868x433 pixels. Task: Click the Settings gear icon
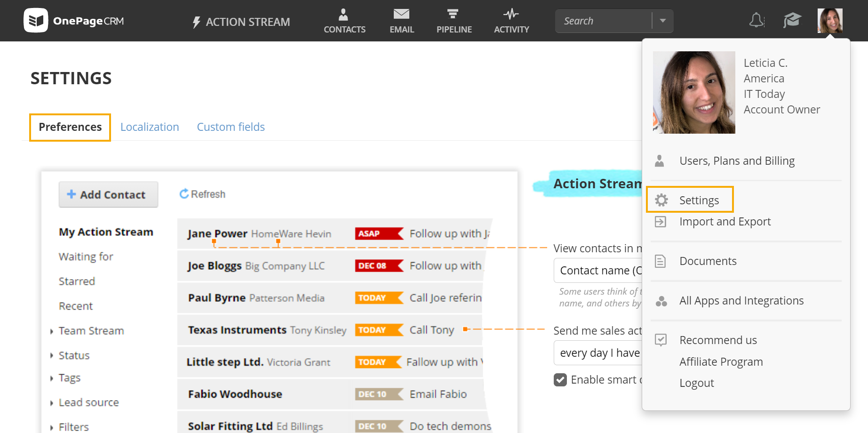tap(661, 200)
